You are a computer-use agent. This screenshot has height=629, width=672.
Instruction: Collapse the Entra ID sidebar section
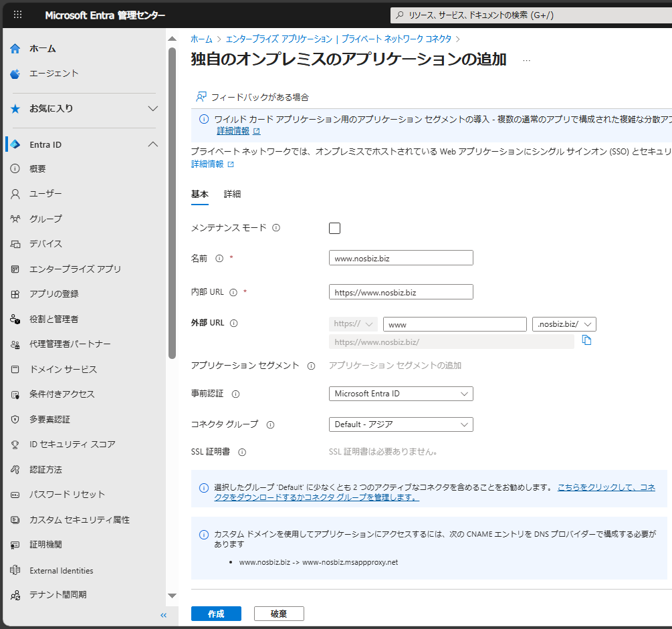[x=152, y=144]
